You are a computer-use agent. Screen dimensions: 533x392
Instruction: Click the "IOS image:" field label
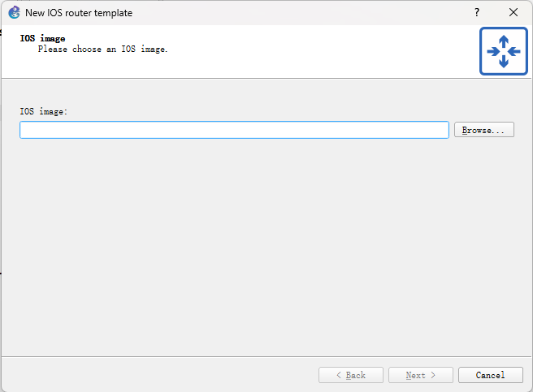coord(44,111)
